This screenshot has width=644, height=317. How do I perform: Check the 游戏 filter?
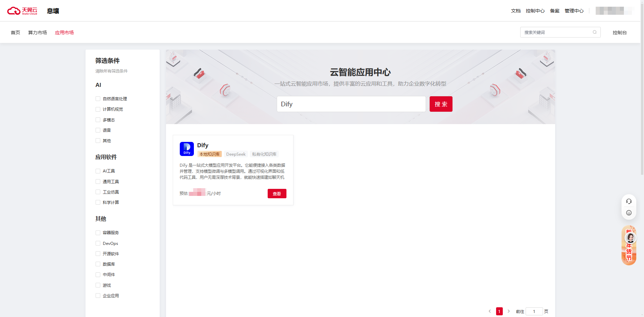tap(98, 285)
